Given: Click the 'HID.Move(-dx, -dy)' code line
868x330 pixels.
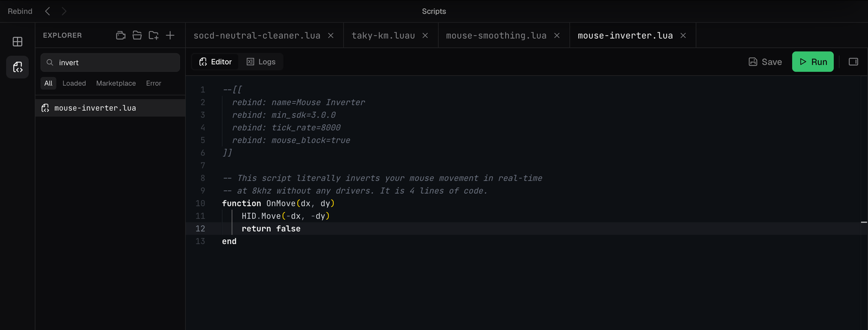Looking at the screenshot, I should (x=286, y=216).
